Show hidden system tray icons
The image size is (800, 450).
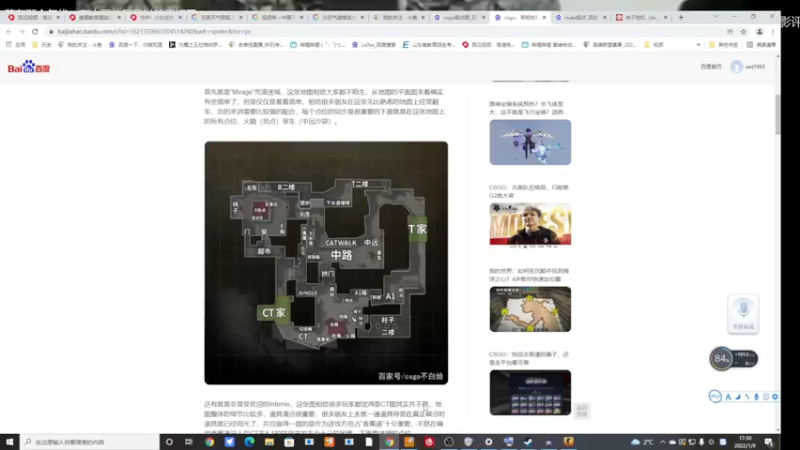tap(662, 442)
